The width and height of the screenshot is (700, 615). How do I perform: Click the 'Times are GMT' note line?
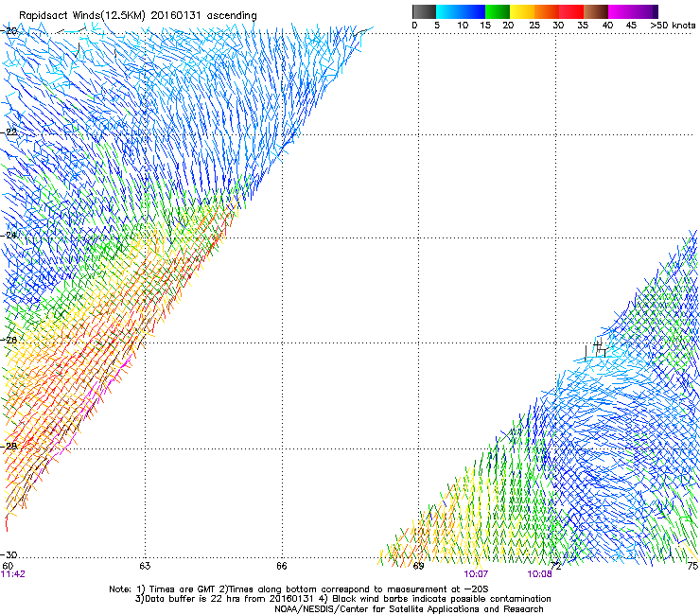pyautogui.click(x=299, y=589)
